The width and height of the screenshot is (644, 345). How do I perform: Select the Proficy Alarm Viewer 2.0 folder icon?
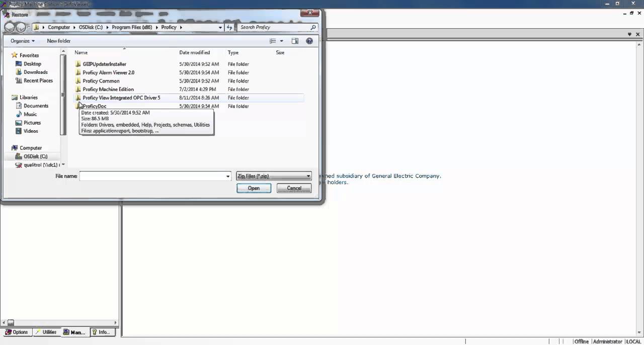(78, 72)
